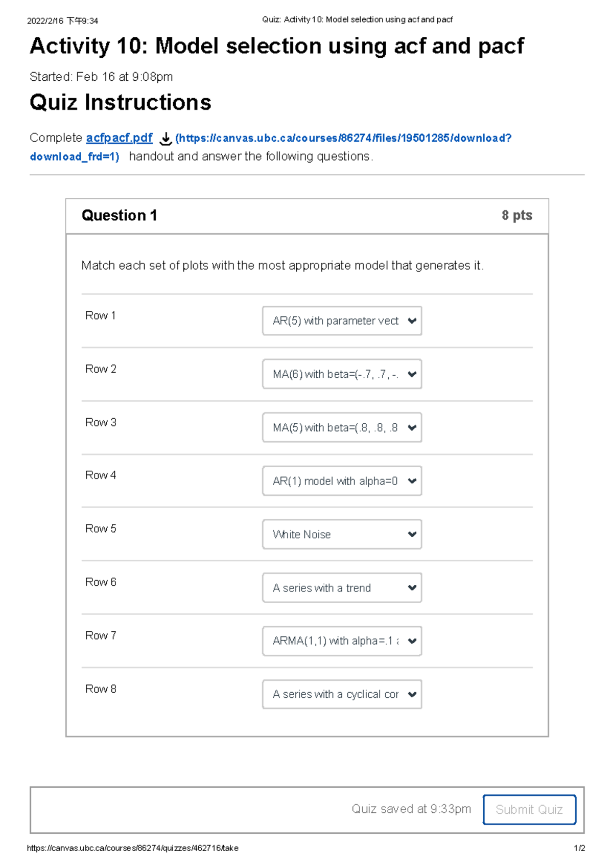Open the Row 5 White Noise dropdown
This screenshot has width=613, height=868.
tap(341, 534)
